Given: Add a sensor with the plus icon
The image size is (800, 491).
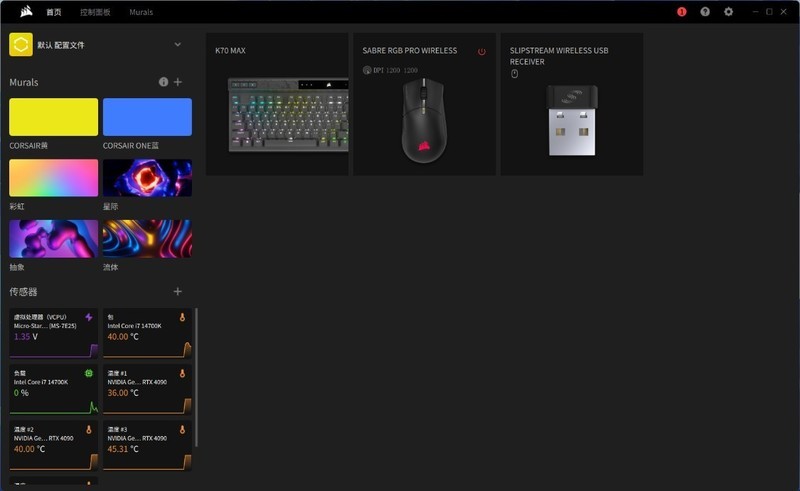Looking at the screenshot, I should [x=178, y=291].
